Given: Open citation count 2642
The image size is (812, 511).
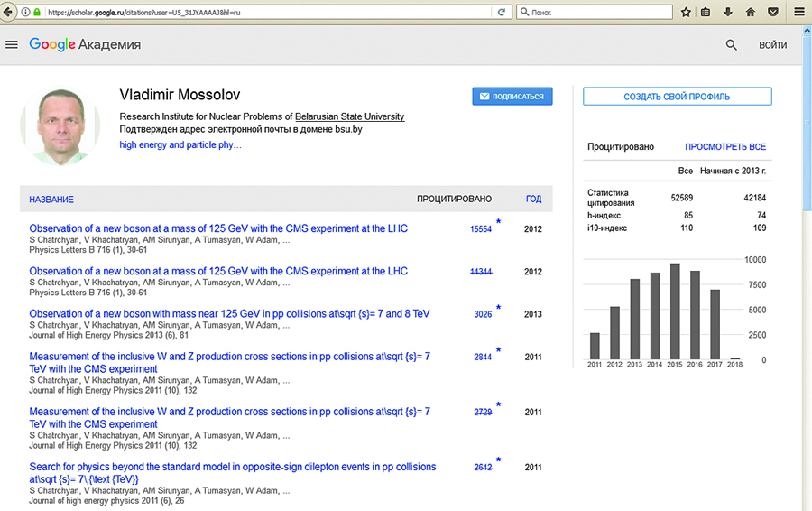Looking at the screenshot, I should pos(483,468).
